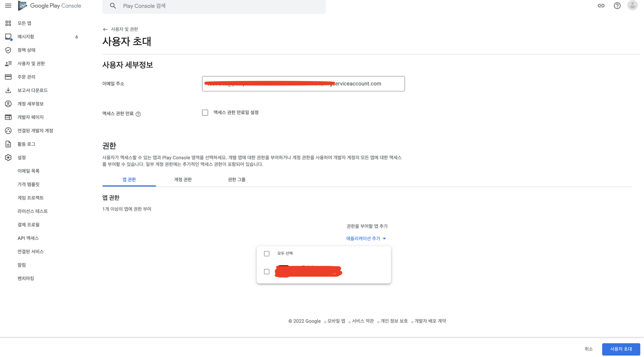Viewport: 644px width, 357px height.
Task: Click the copy link icon in header
Action: [601, 6]
